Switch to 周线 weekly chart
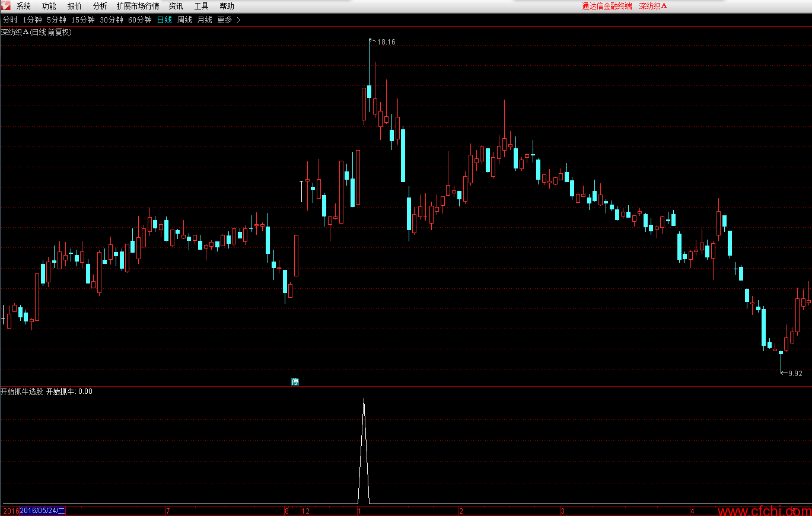This screenshot has height=516, width=812. click(184, 20)
